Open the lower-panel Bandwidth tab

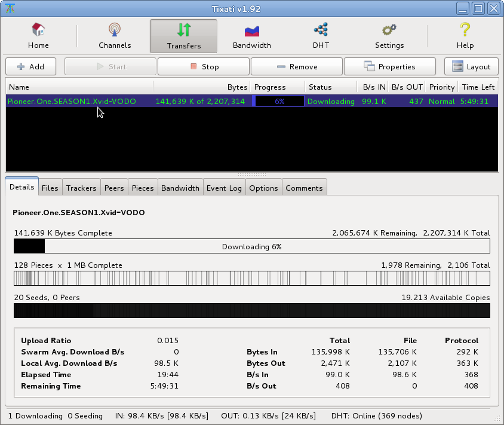point(180,188)
